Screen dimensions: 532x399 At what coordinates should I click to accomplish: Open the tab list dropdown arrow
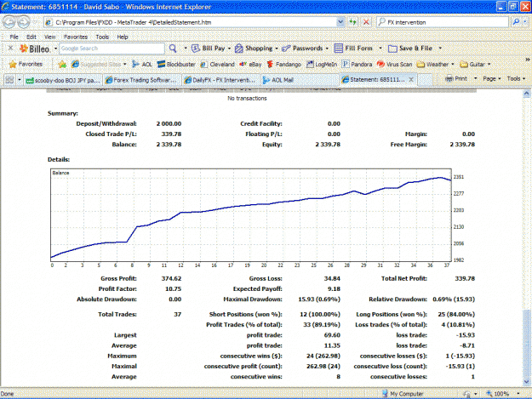(20, 80)
